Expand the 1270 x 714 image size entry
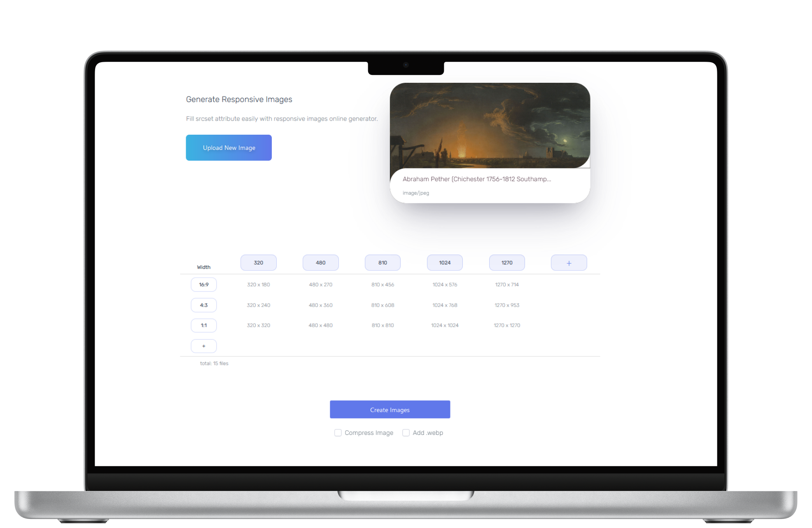 pyautogui.click(x=506, y=284)
